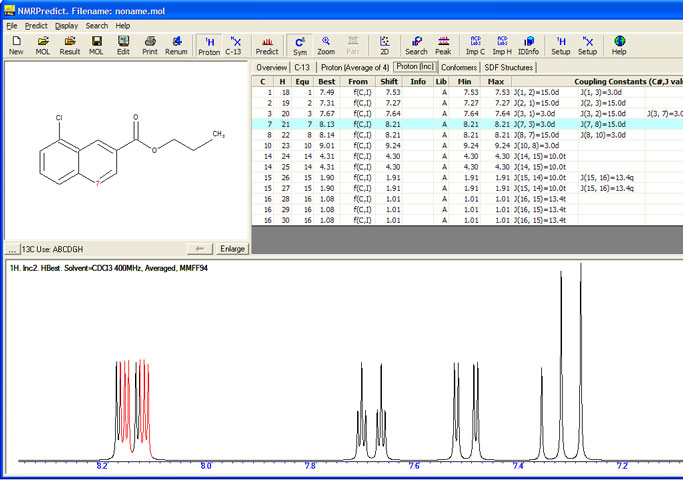Open the Display menu

tap(66, 25)
